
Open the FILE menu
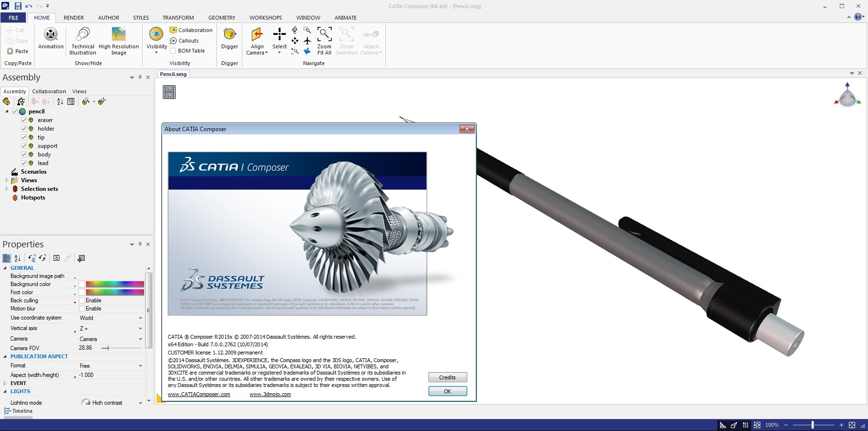point(13,18)
